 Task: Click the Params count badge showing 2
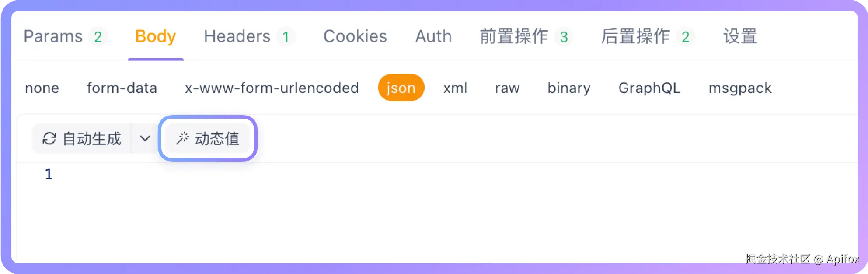pos(97,37)
